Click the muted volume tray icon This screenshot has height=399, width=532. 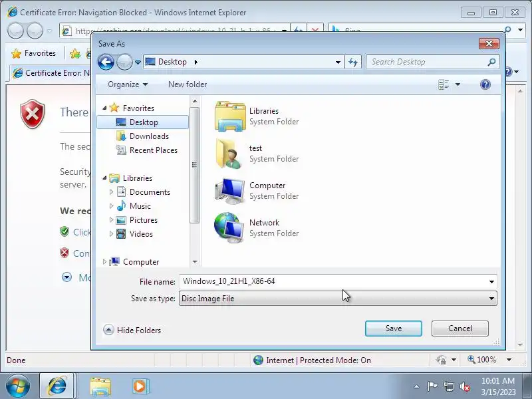pos(464,386)
